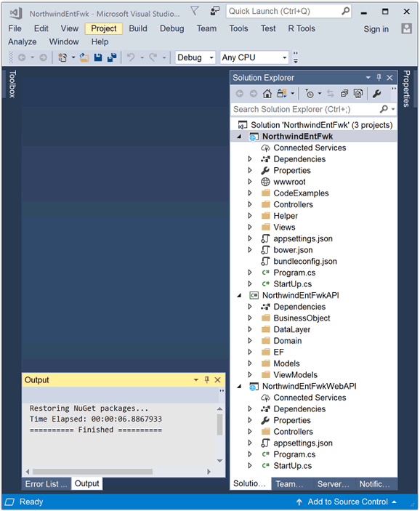Pin the Solution Explorer panel
This screenshot has height=511, width=420.
coord(379,78)
